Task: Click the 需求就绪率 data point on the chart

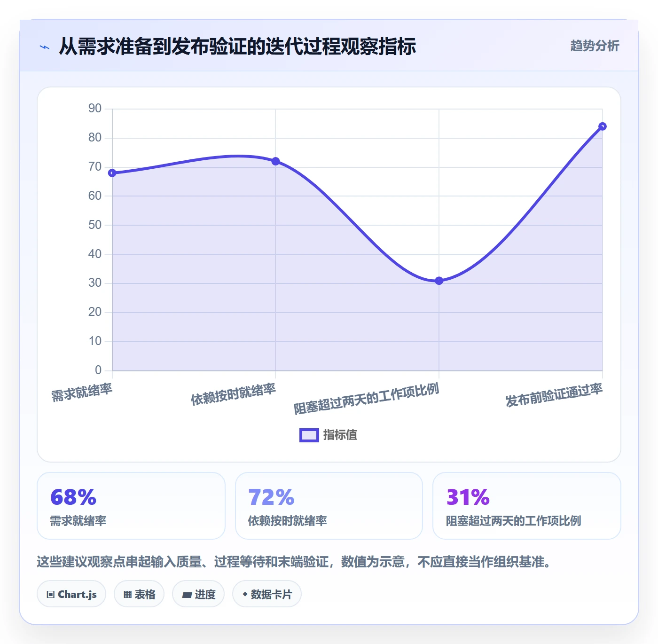Action: click(x=112, y=173)
